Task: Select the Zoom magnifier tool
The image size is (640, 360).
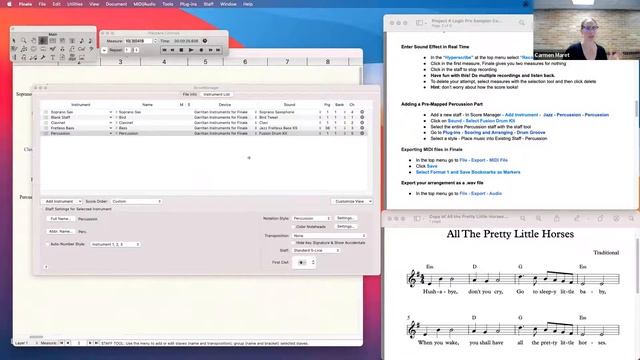Action: click(24, 41)
